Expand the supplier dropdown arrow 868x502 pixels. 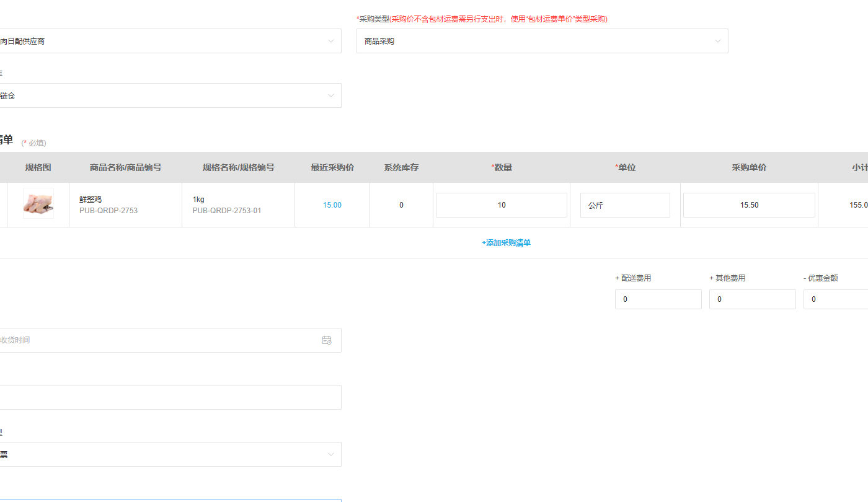[x=331, y=42]
